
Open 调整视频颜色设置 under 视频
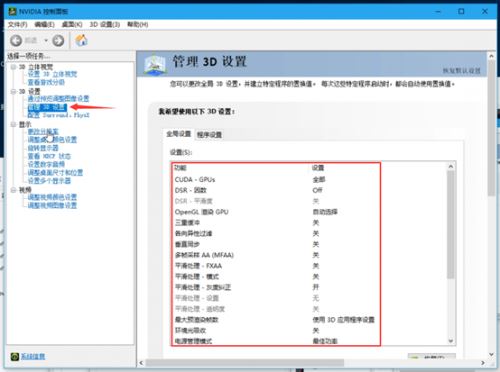click(52, 197)
